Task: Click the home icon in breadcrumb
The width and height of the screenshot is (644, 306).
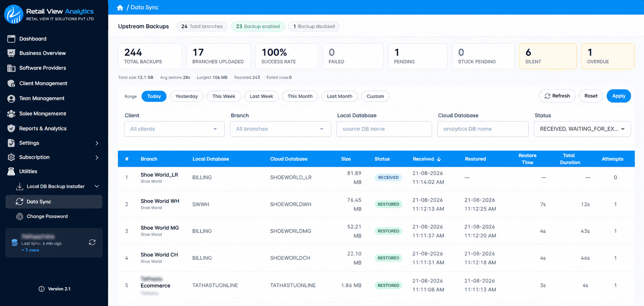Action: pyautogui.click(x=120, y=8)
